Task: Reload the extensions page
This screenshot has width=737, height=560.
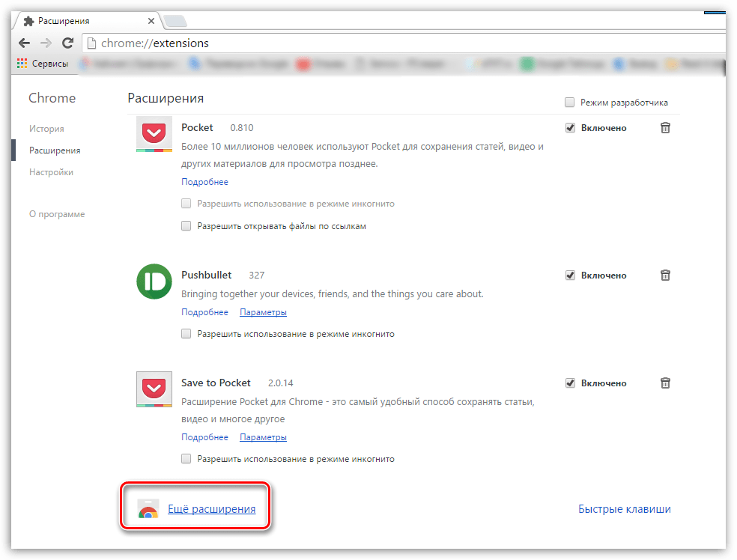Action: [67, 43]
